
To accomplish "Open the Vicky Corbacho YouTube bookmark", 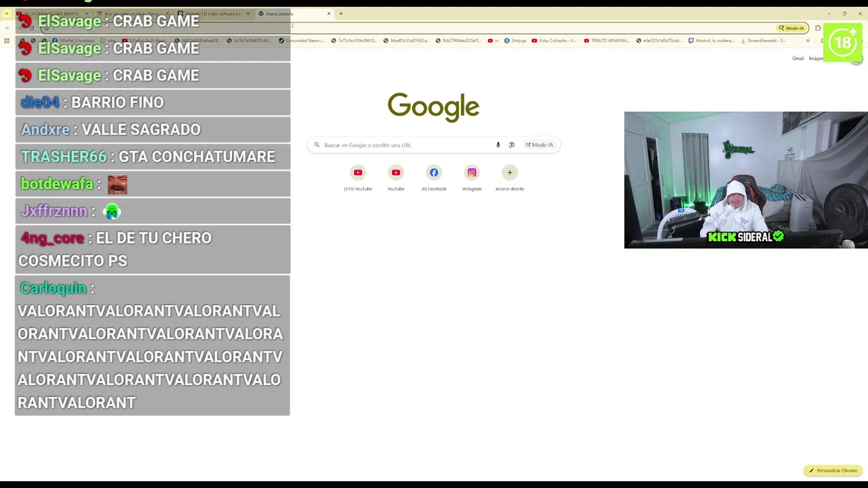I will (554, 41).
